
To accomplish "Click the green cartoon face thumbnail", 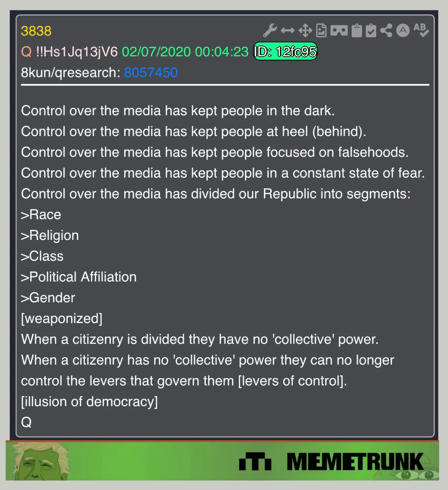I will (x=39, y=461).
